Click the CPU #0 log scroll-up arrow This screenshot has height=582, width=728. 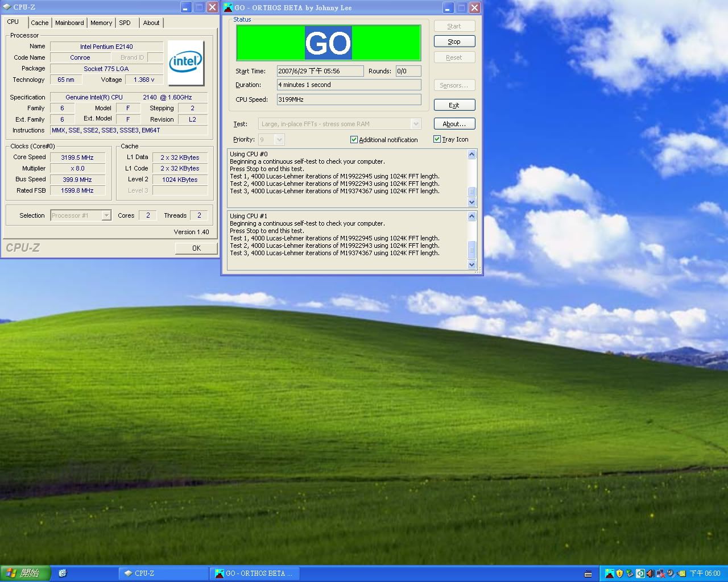[471, 155]
